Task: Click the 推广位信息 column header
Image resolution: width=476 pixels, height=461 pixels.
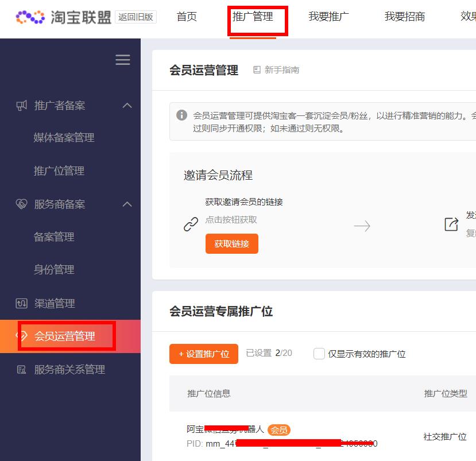Action: [209, 393]
